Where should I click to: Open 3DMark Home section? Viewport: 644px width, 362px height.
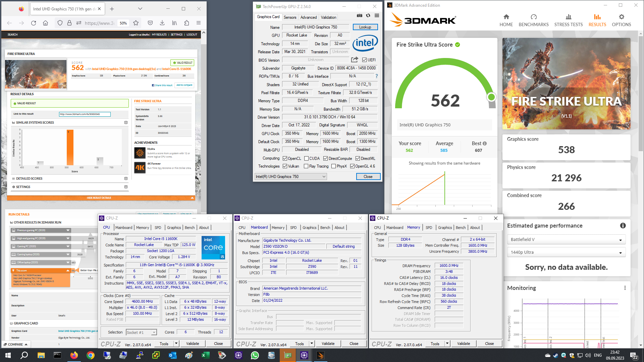(x=506, y=20)
